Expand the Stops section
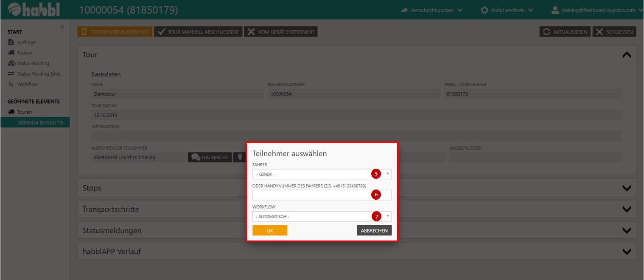The height and width of the screenshot is (280, 644). 626,188
